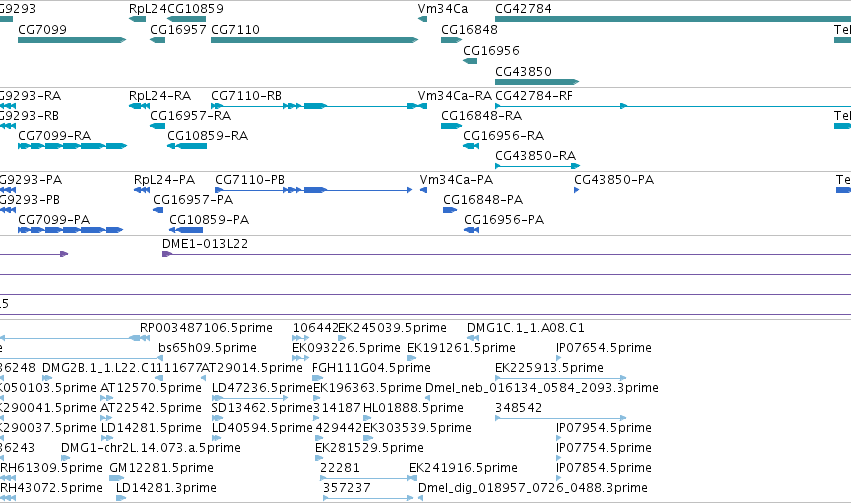The height and width of the screenshot is (503, 851).
Task: Click the CG16957-PA protein label
Action: coord(193,200)
